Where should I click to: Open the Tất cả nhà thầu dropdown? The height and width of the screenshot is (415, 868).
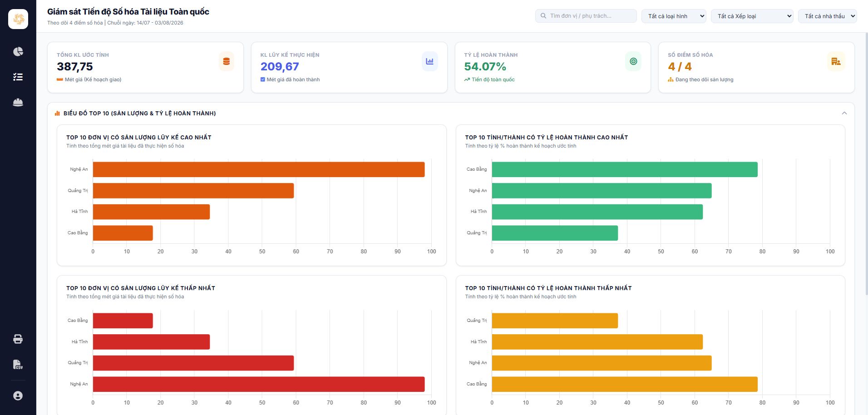coord(828,16)
